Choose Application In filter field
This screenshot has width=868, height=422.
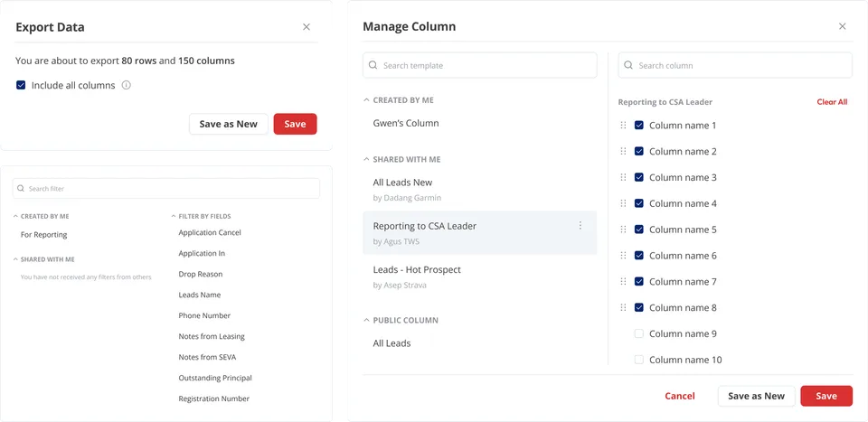coord(202,253)
